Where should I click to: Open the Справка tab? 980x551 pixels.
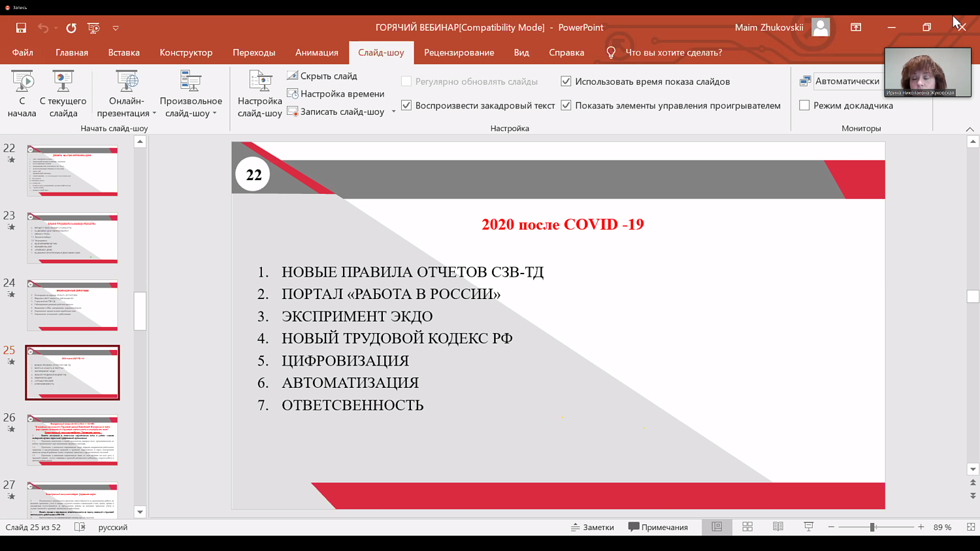566,52
